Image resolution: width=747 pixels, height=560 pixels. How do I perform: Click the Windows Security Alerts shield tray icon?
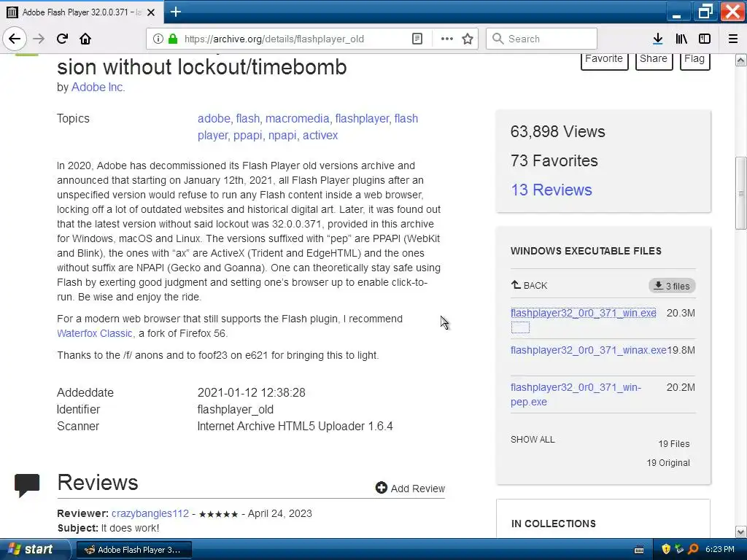[x=666, y=549]
